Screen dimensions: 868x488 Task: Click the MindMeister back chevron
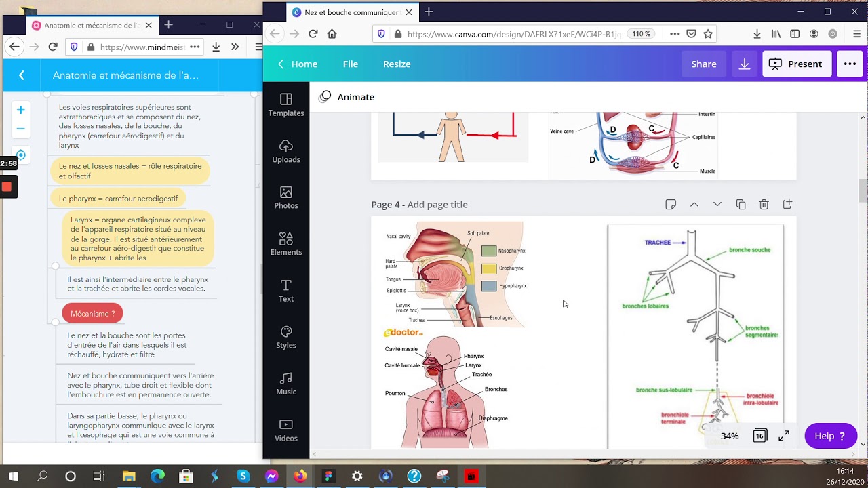tap(22, 75)
